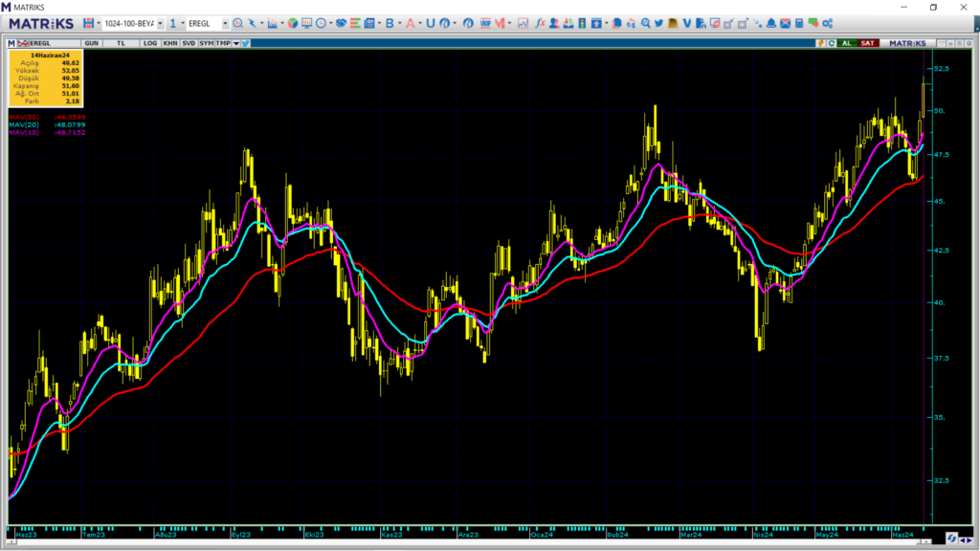Screen dimensions: 980x551
Task: Select the GUN period tab
Action: 92,43
